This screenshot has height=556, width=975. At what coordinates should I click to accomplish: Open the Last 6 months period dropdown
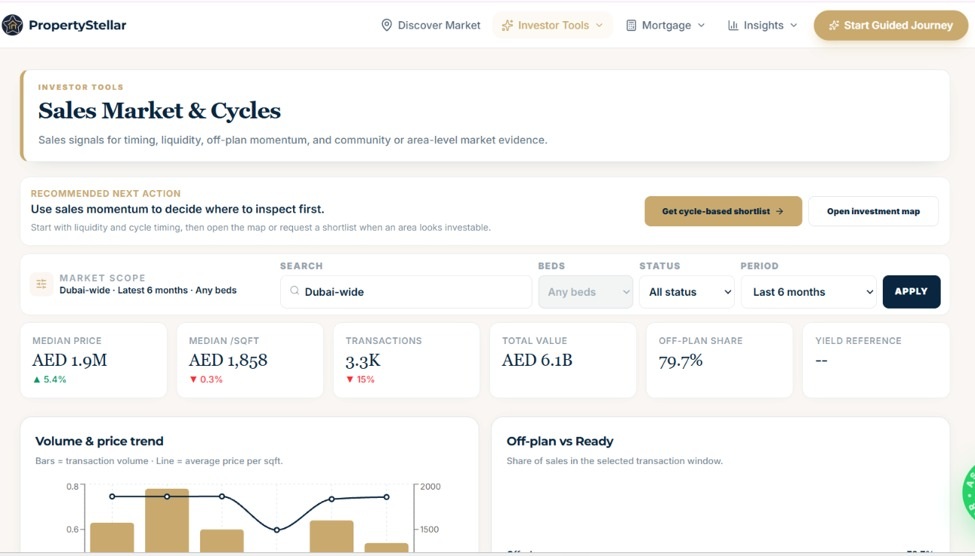pos(809,292)
